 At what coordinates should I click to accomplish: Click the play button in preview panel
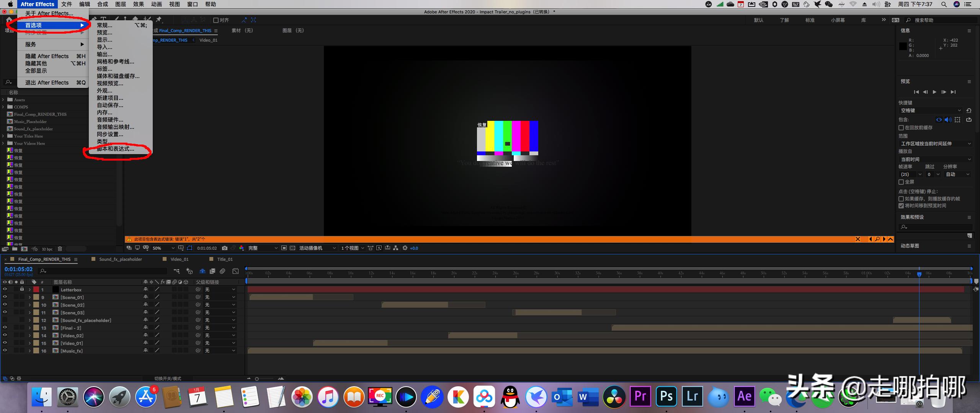tap(934, 92)
